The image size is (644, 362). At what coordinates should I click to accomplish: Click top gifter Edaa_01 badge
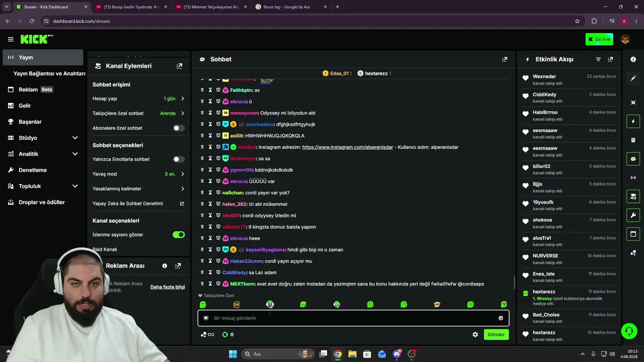click(x=337, y=73)
